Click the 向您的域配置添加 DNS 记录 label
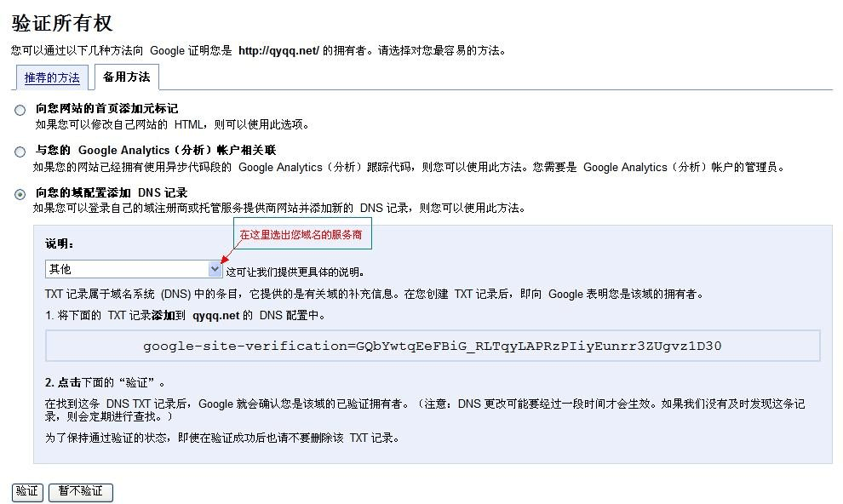The width and height of the screenshot is (843, 504). coord(111,192)
